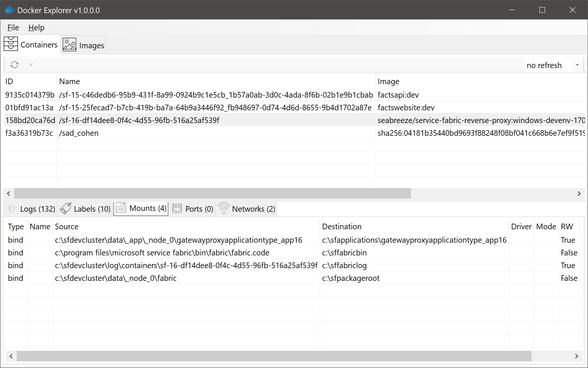Viewport: 588px width, 368px height.
Task: Click the refresh containers icon
Action: coord(15,65)
